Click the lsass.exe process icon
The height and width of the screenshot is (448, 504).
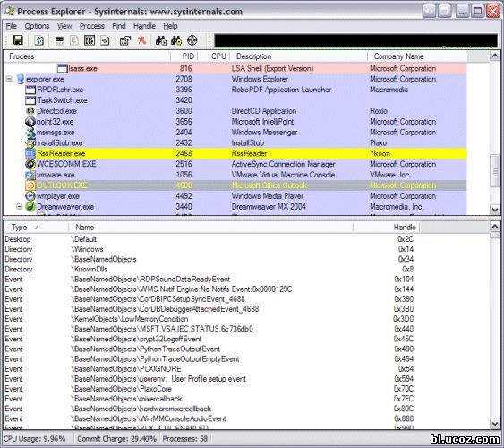(x=63, y=68)
